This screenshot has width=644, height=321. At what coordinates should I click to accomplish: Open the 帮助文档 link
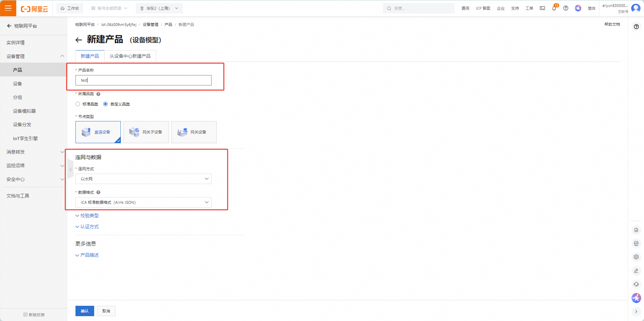click(x=612, y=24)
